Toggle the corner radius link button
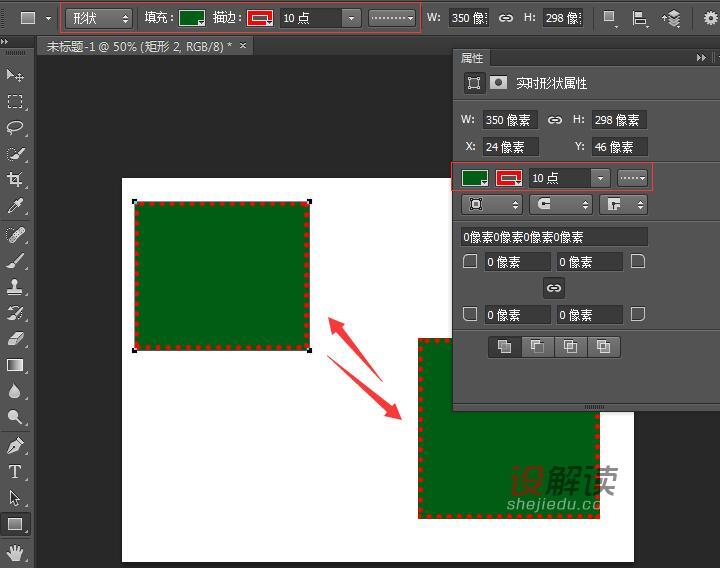This screenshot has width=720, height=568. 554,288
